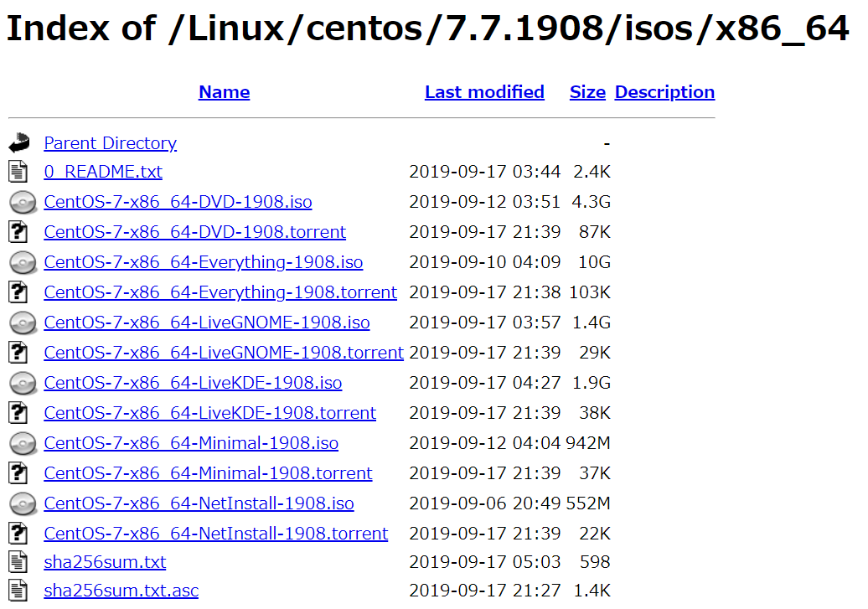Click the disc icon next to Everything-1908.iso

pyautogui.click(x=23, y=262)
